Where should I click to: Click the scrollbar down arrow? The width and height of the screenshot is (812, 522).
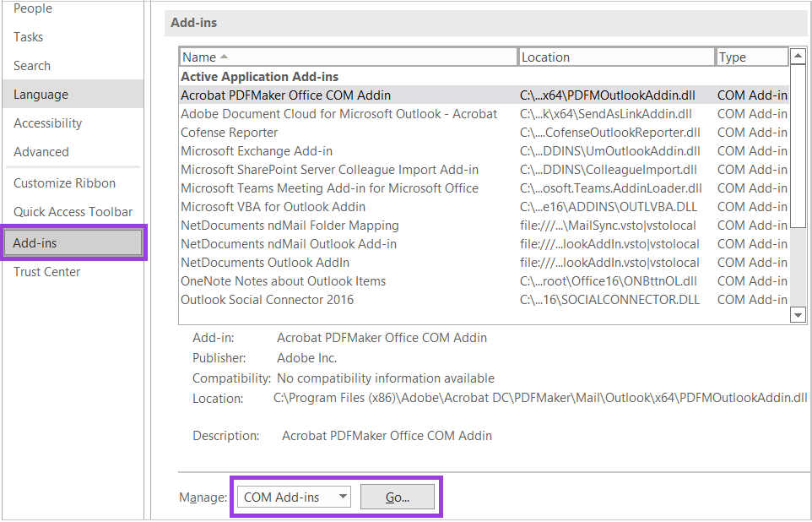pyautogui.click(x=797, y=314)
